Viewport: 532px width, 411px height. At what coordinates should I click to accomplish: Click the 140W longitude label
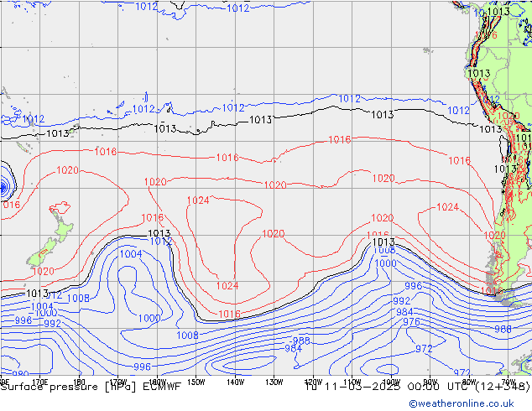pyautogui.click(x=235, y=382)
